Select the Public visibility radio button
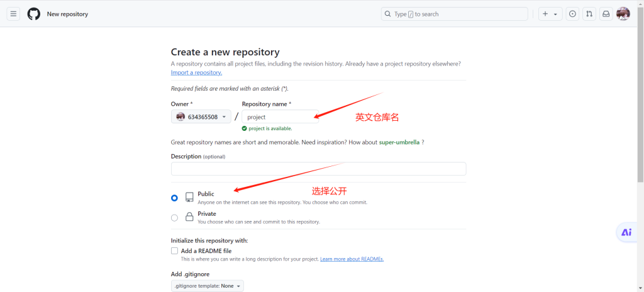Image resolution: width=644 pixels, height=292 pixels. pos(174,198)
